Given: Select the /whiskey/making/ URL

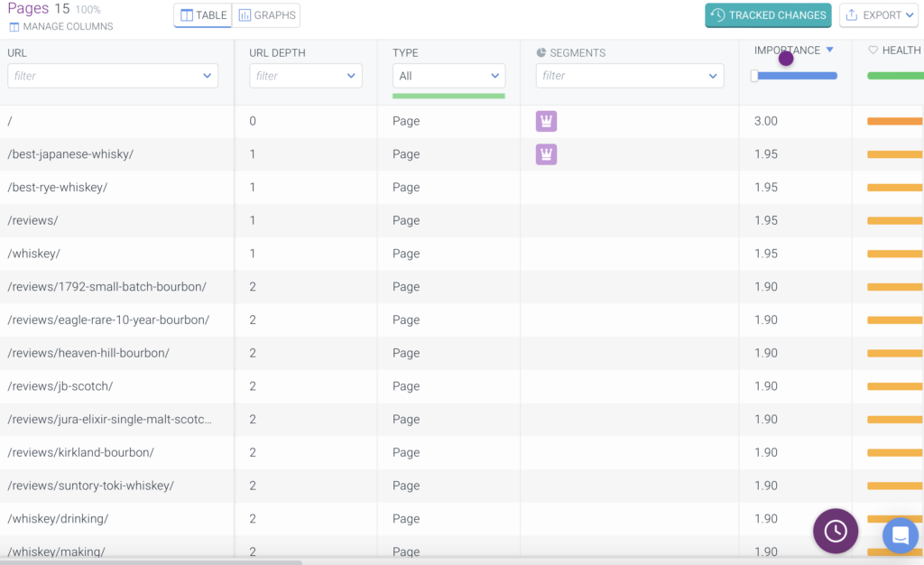Looking at the screenshot, I should tap(57, 552).
